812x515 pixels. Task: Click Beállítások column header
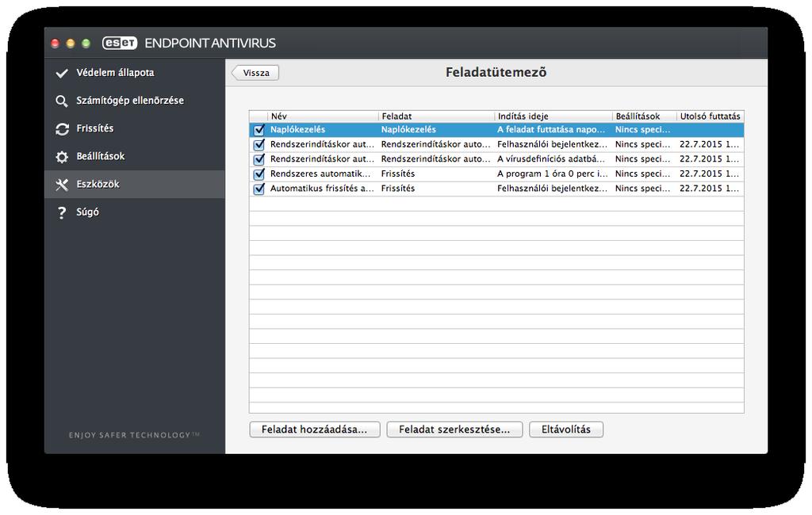tap(644, 116)
